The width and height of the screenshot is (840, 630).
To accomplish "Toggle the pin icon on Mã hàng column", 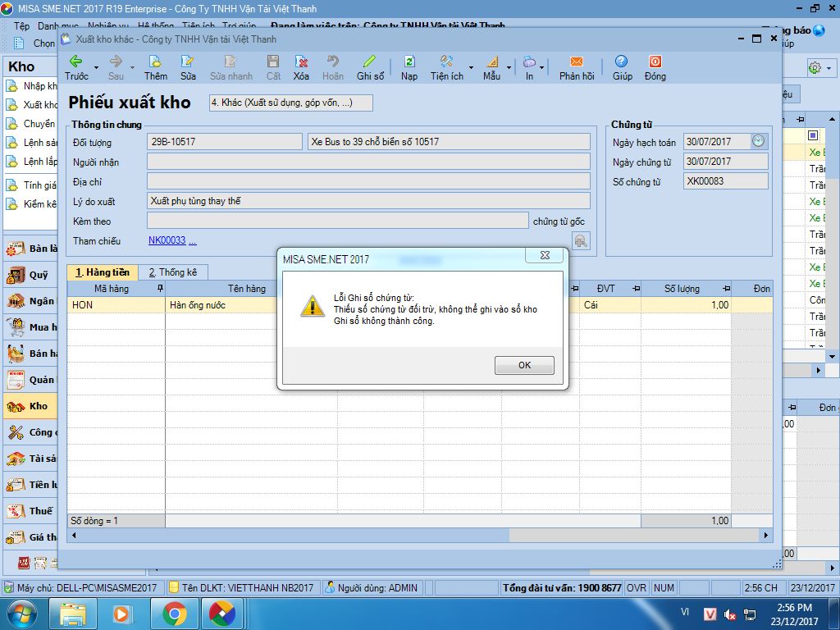I will 160,289.
